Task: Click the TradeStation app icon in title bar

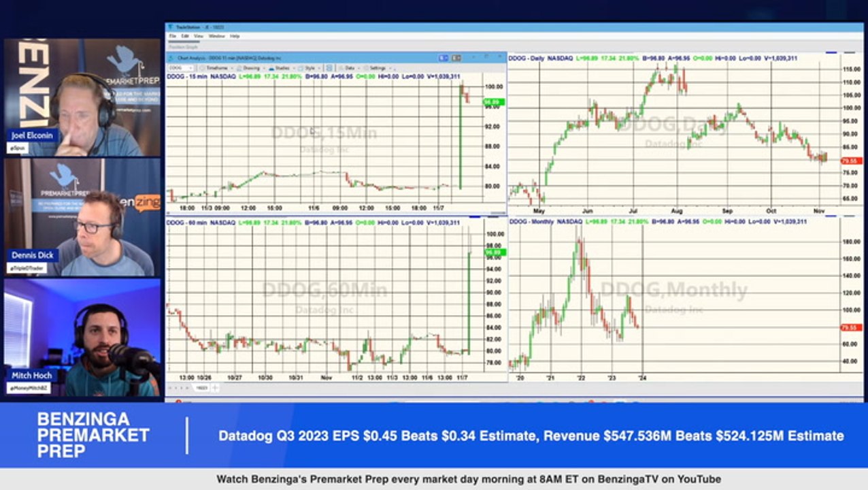Action: (170, 27)
